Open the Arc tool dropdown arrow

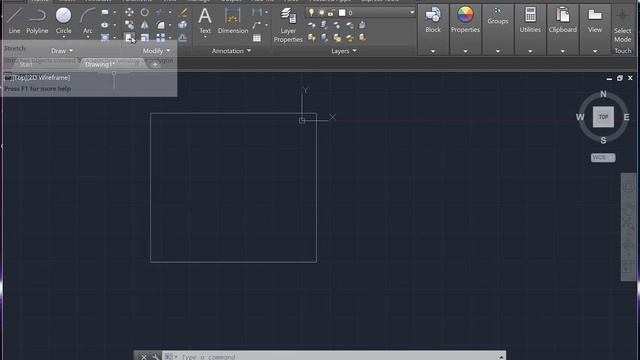point(87,37)
